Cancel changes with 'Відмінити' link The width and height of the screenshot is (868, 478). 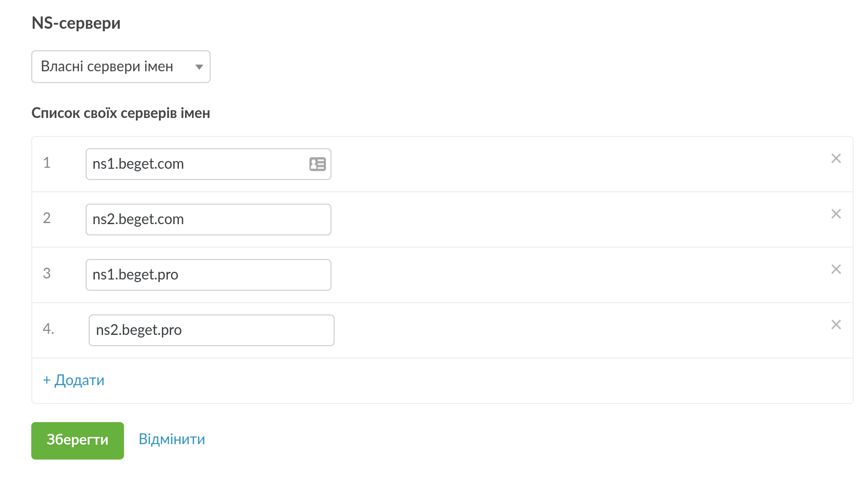point(172,440)
